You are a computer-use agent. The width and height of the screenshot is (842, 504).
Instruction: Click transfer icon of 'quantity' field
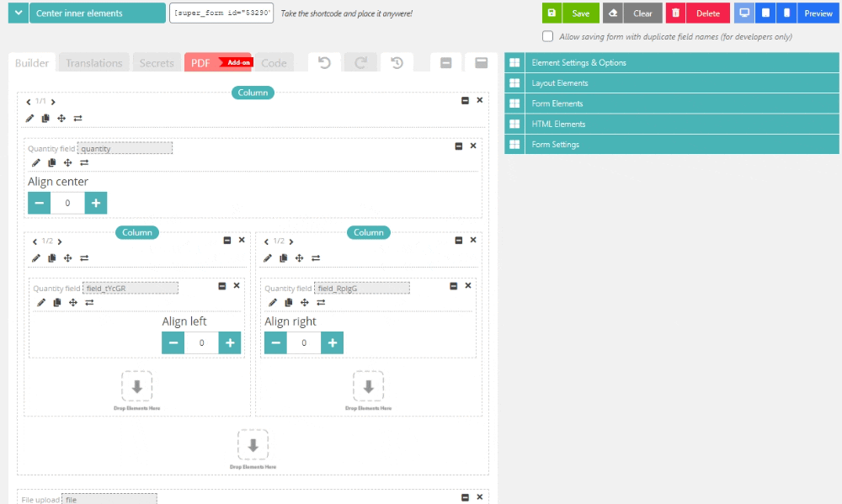point(84,162)
